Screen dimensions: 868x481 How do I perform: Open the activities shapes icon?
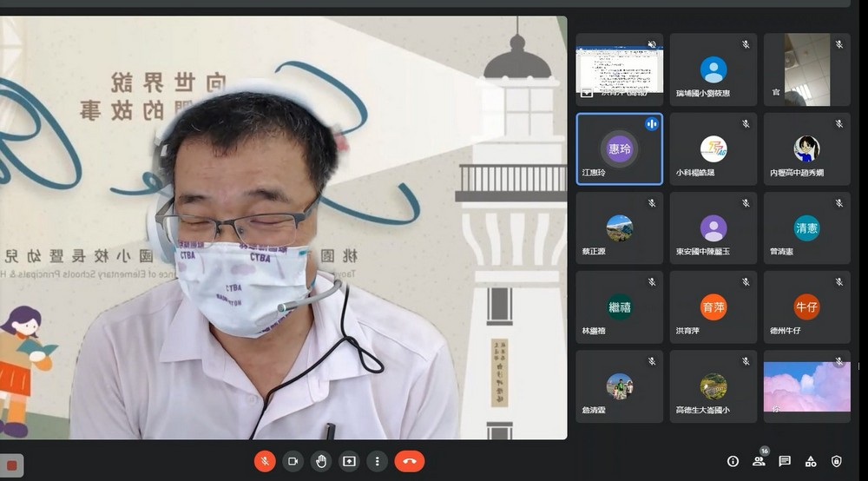click(x=811, y=461)
